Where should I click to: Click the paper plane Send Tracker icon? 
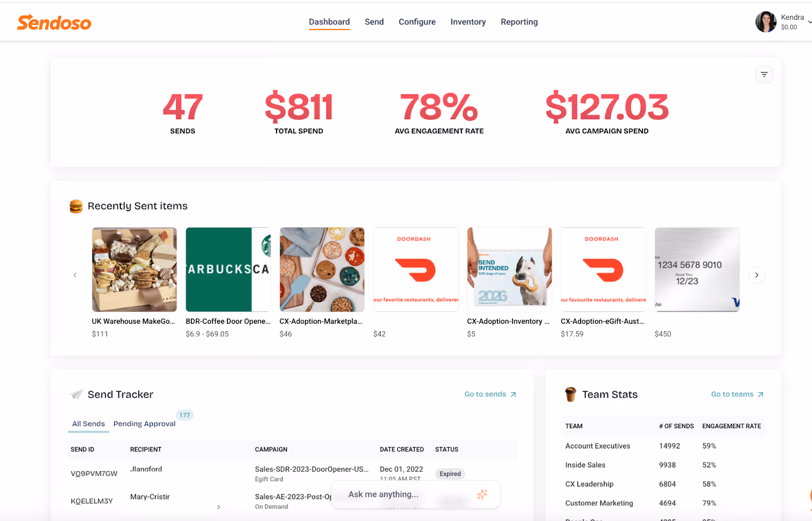[76, 394]
